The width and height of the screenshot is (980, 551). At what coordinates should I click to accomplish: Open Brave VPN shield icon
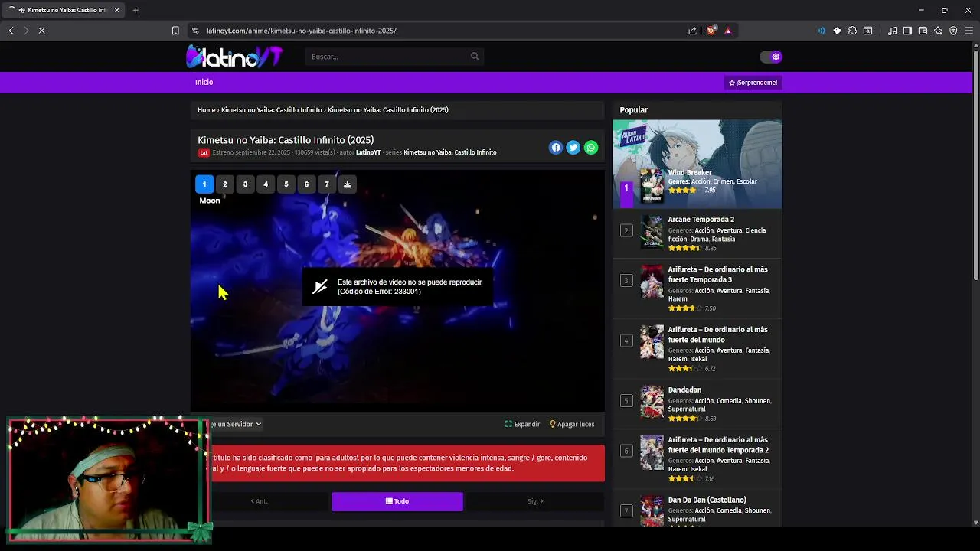[953, 31]
